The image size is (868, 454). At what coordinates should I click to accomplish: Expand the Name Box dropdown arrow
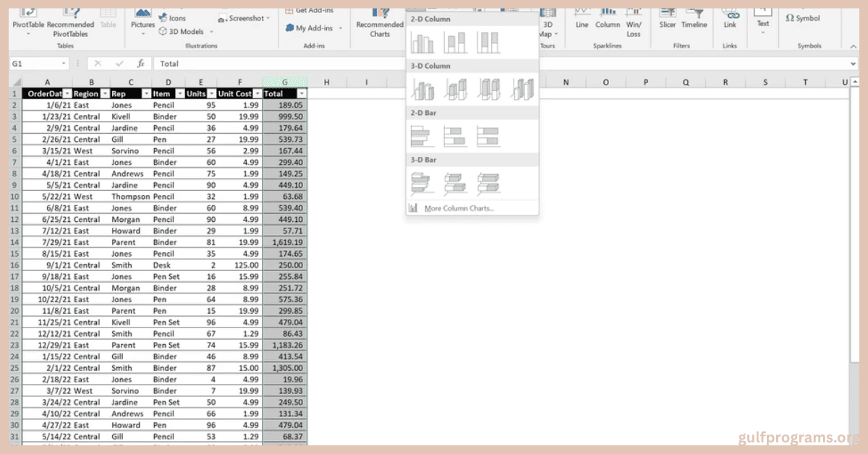(x=64, y=64)
